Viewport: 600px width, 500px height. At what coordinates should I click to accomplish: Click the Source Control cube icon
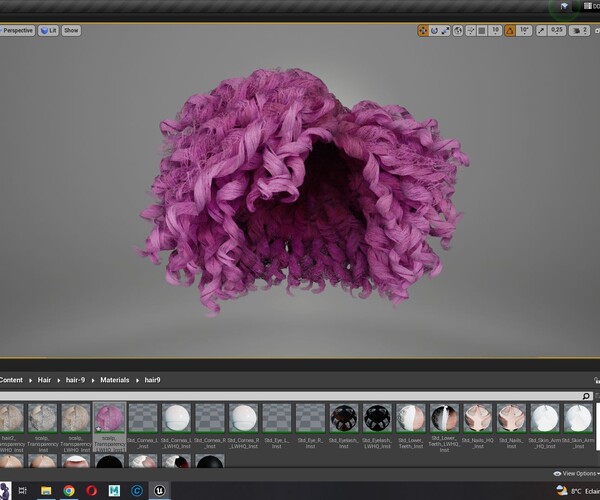pyautogui.click(x=564, y=6)
